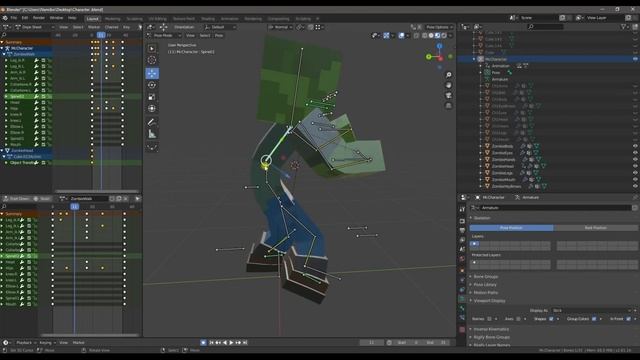Select the Cursor tool in viewport toolbar

pyautogui.click(x=152, y=60)
